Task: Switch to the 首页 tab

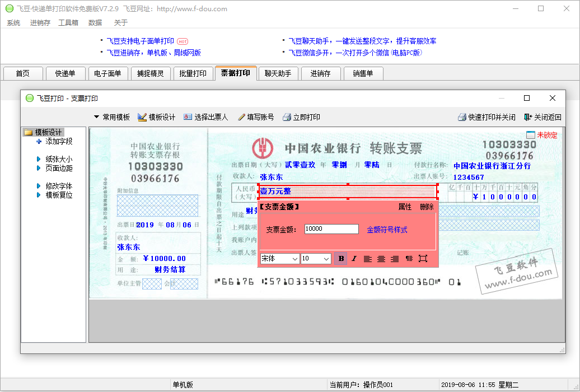Action: [23, 73]
